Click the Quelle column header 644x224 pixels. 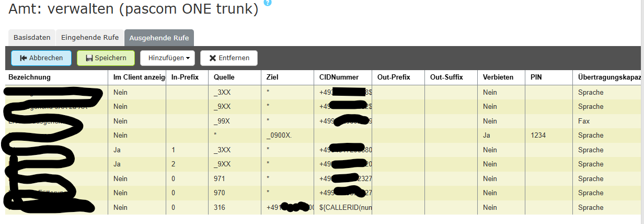pos(224,77)
